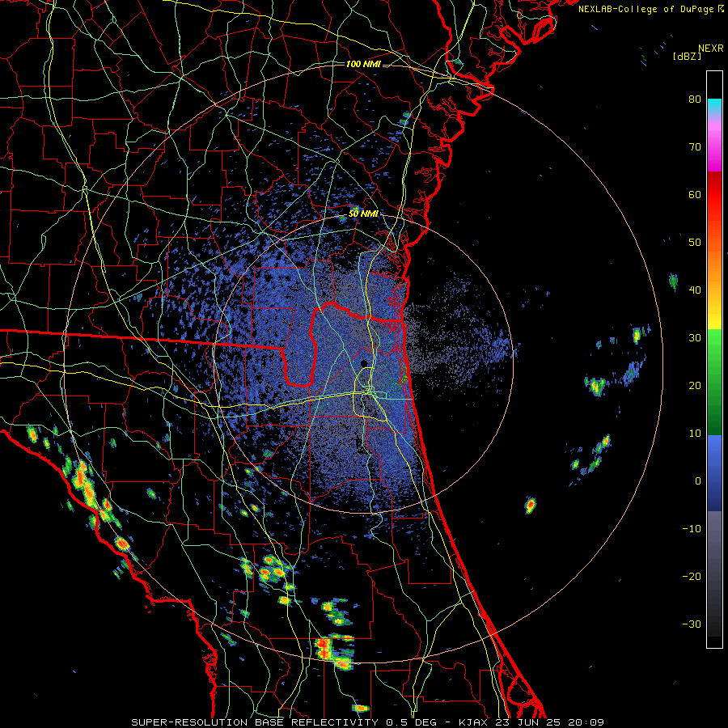This screenshot has height=728, width=728.
Task: Click the 70 value on the dBZ scale
Action: [695, 146]
